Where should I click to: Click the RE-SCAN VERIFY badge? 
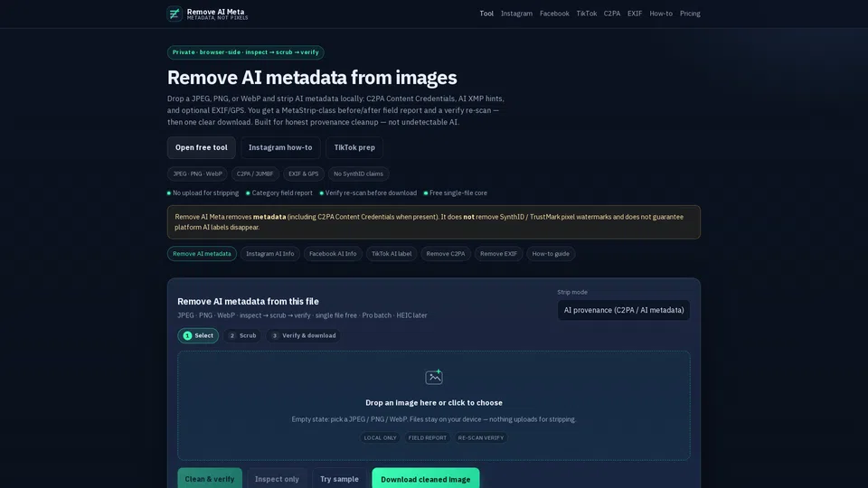pyautogui.click(x=480, y=437)
